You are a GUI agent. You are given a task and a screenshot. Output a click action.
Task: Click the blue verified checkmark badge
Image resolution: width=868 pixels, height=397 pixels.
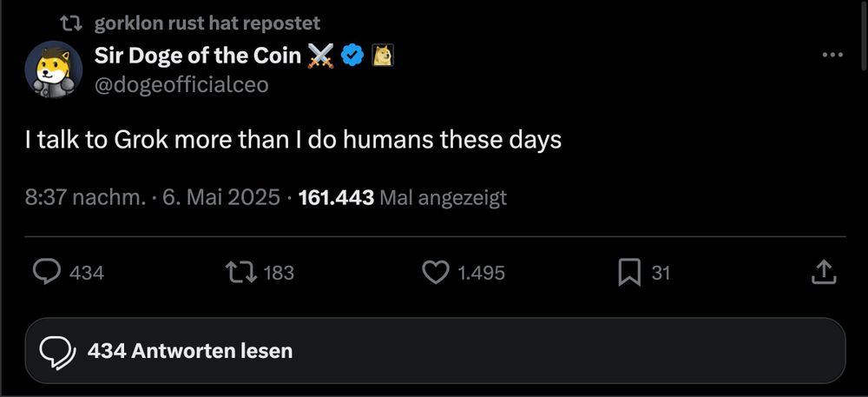(x=352, y=55)
